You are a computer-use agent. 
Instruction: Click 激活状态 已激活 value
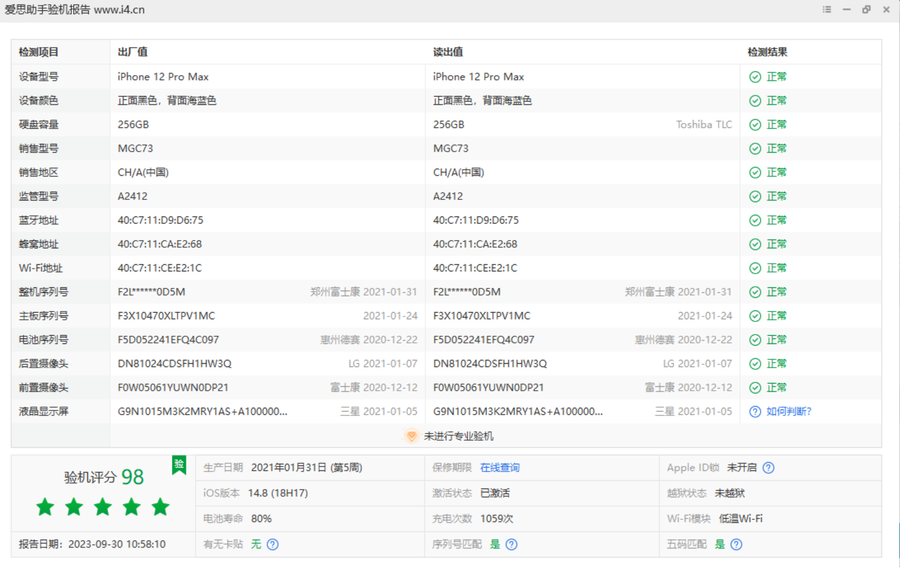click(x=495, y=494)
